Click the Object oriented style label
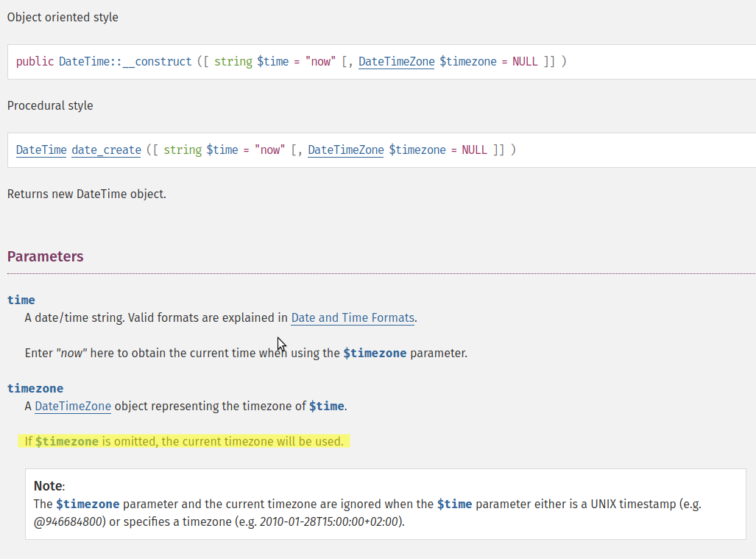 [63, 17]
